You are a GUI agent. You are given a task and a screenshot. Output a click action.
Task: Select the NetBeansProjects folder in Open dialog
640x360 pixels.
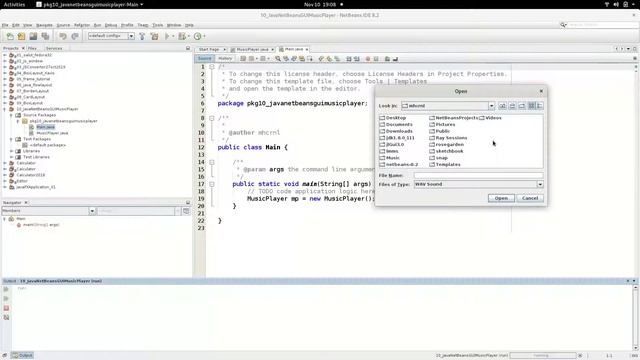click(x=453, y=118)
